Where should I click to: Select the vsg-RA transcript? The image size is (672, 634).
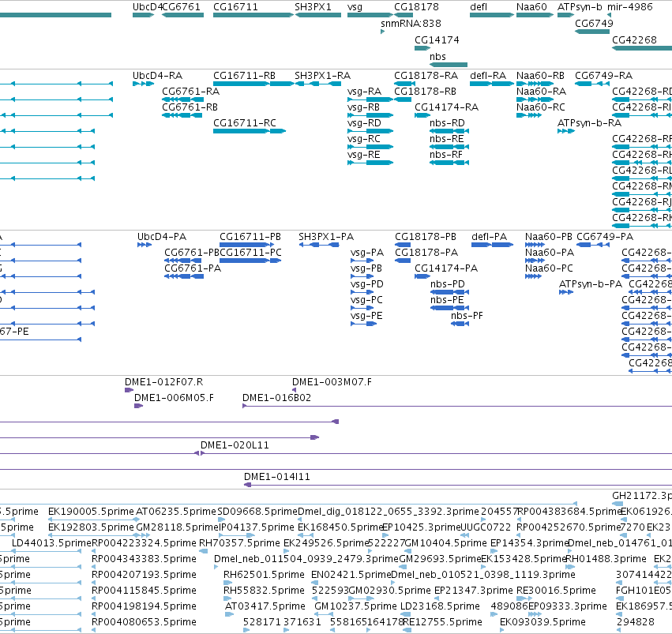coord(370,99)
